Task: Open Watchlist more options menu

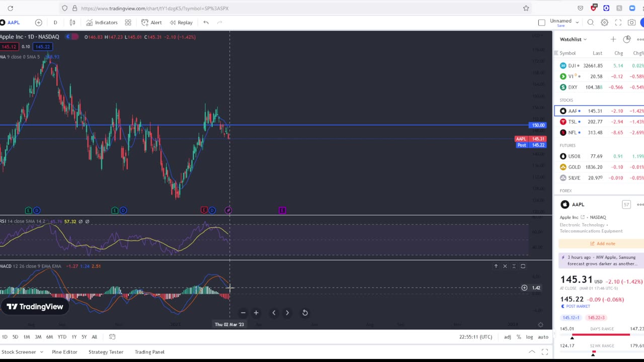Action: click(x=640, y=39)
